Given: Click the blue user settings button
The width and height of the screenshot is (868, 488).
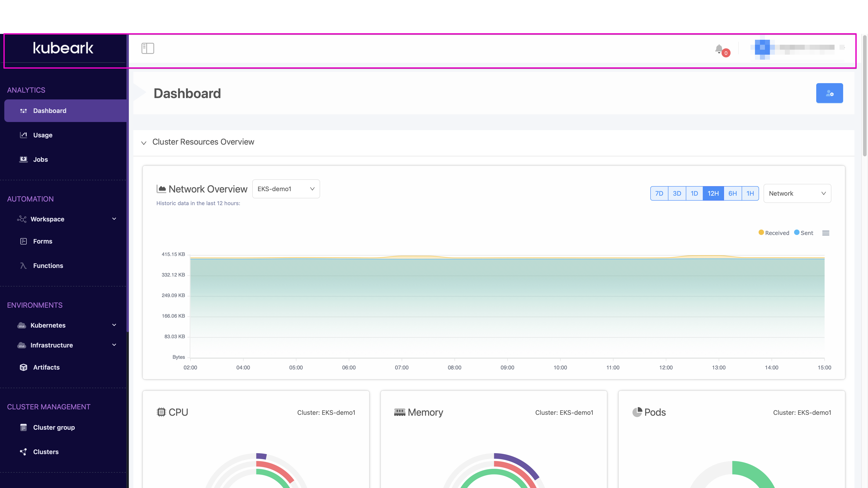Looking at the screenshot, I should (x=830, y=93).
